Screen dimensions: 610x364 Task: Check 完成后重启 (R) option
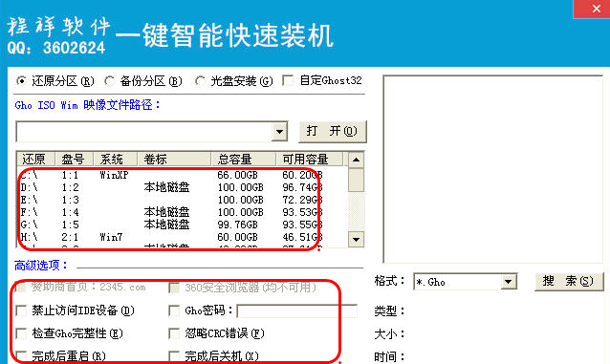pos(21,355)
